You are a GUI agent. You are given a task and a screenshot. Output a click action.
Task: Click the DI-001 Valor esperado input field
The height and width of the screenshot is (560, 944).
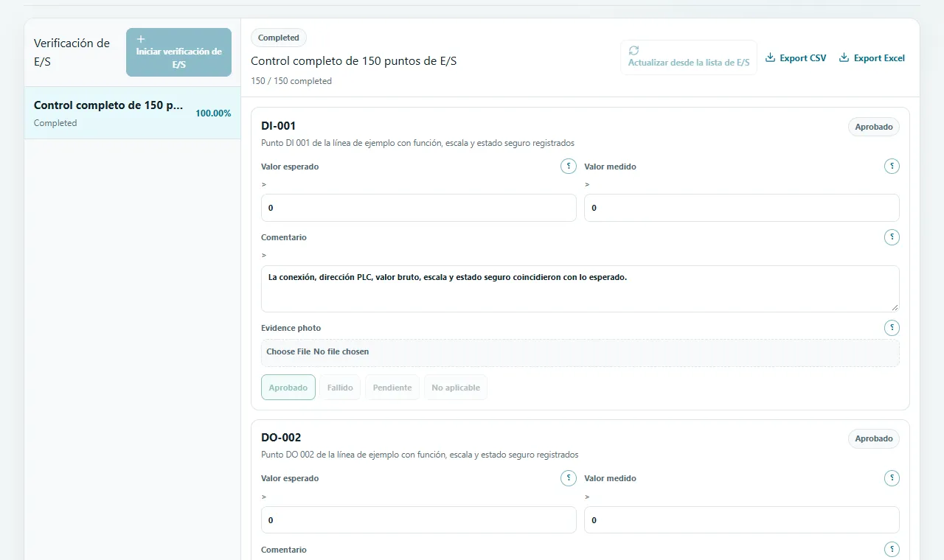tap(419, 208)
